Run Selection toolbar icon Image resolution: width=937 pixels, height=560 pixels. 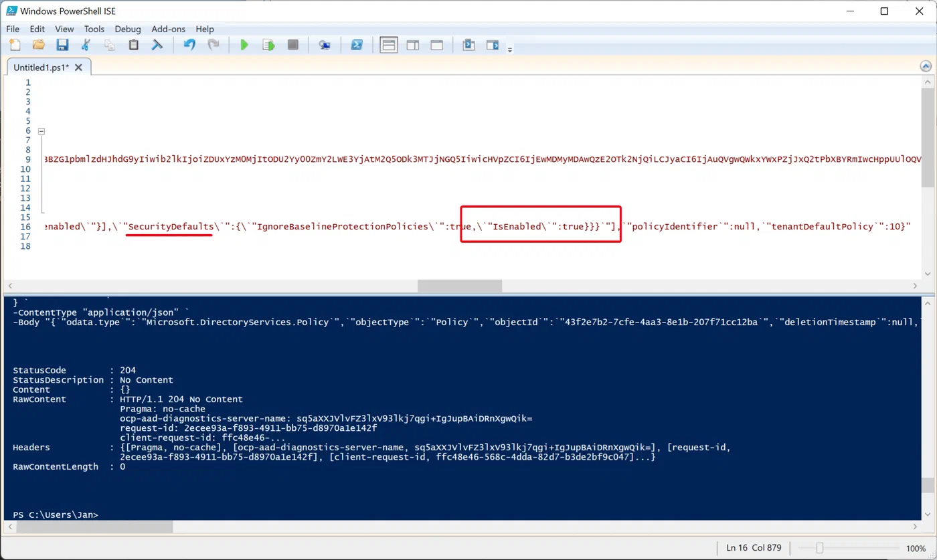pyautogui.click(x=268, y=45)
